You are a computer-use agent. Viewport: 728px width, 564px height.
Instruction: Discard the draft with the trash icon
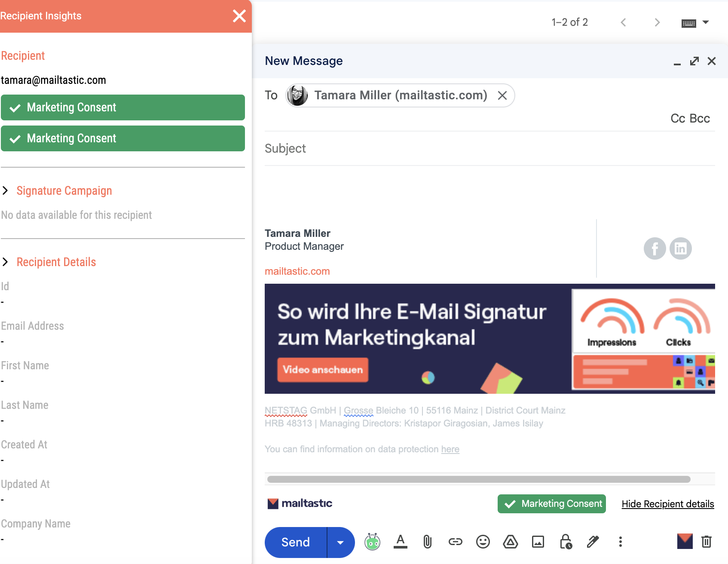[x=707, y=542]
